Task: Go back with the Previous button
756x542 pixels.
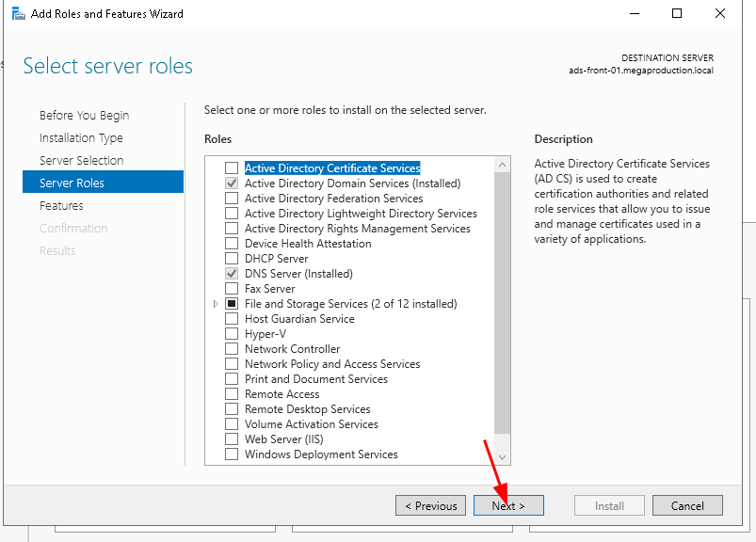Action: 430,505
